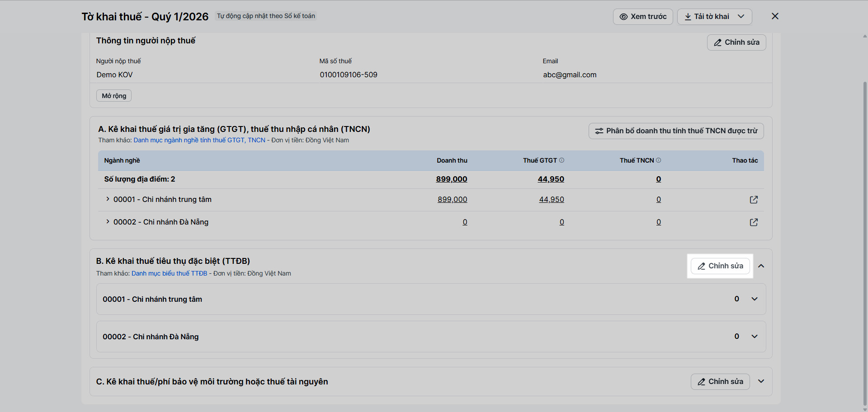Click Xem trước preview button

(x=643, y=17)
